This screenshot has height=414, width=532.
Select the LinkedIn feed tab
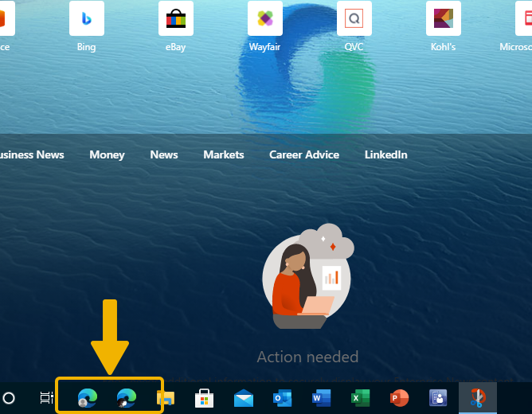385,154
